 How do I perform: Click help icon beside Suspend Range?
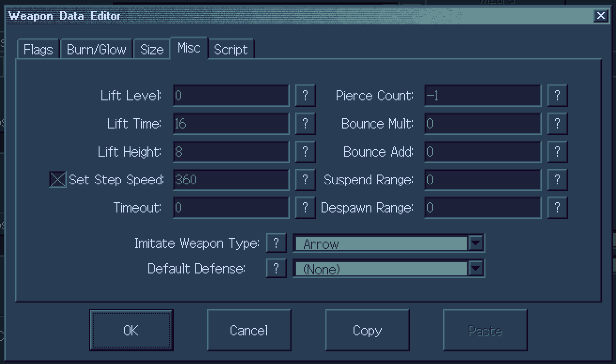[557, 180]
